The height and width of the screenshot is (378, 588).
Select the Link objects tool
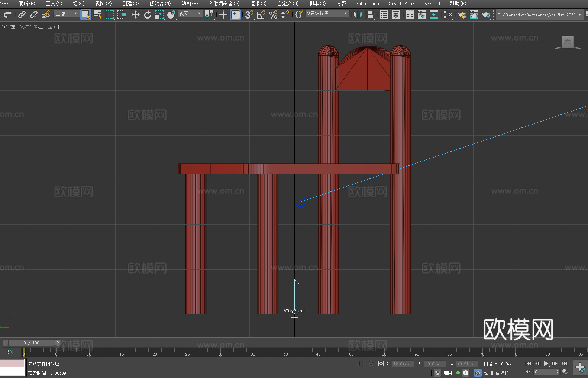click(22, 14)
